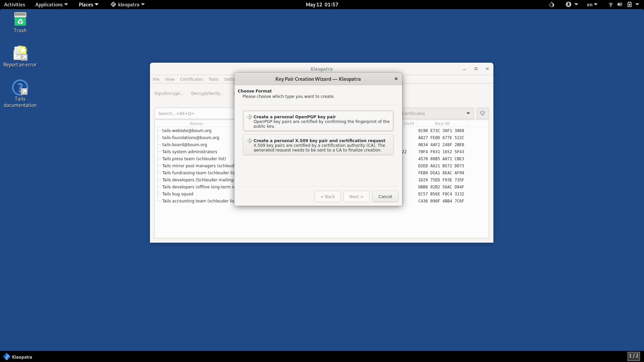The height and width of the screenshot is (362, 644).
Task: Select the tails-foundations@boum.org certificate
Action: click(x=191, y=138)
